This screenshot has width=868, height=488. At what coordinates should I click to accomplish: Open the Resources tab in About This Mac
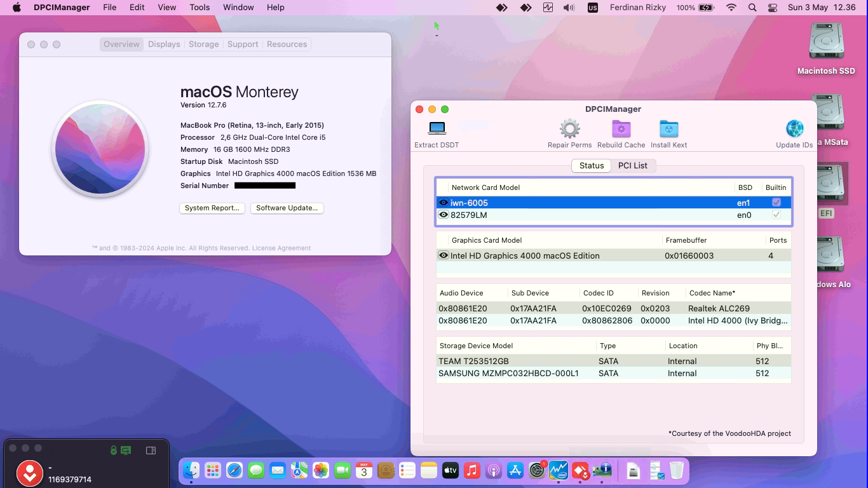(x=287, y=44)
